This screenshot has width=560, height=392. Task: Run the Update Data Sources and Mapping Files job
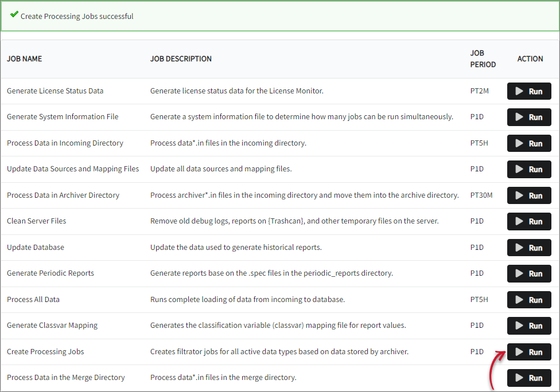528,169
